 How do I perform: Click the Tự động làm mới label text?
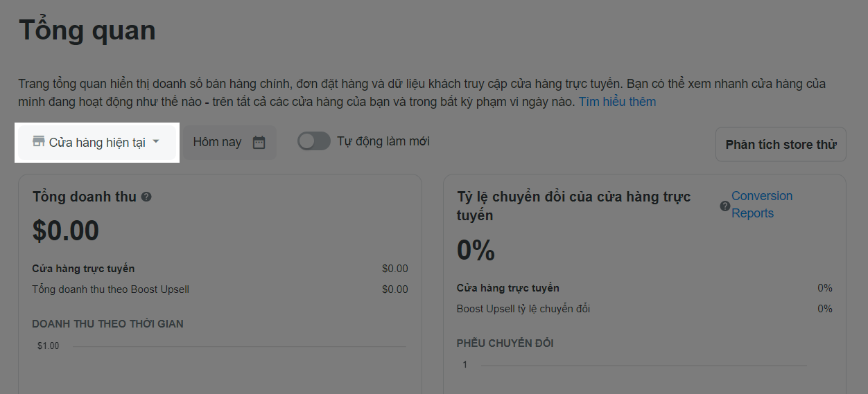tap(383, 141)
